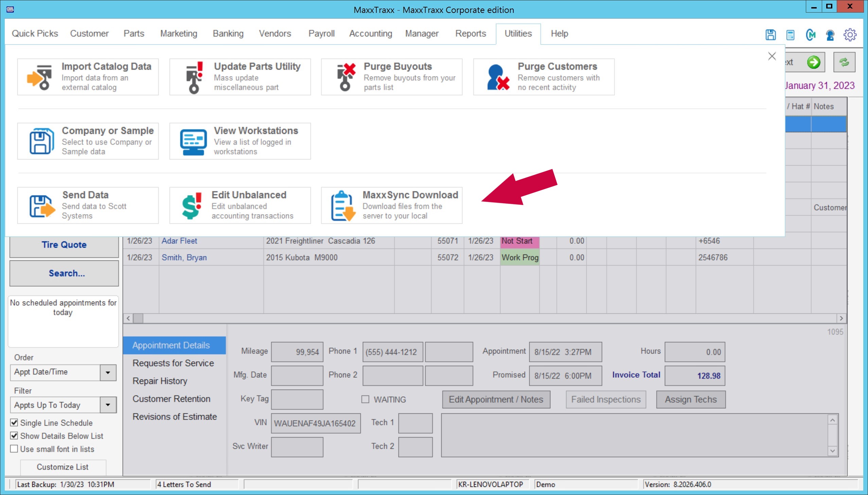The height and width of the screenshot is (495, 868).
Task: Select Company or Sample data icon
Action: click(x=41, y=141)
